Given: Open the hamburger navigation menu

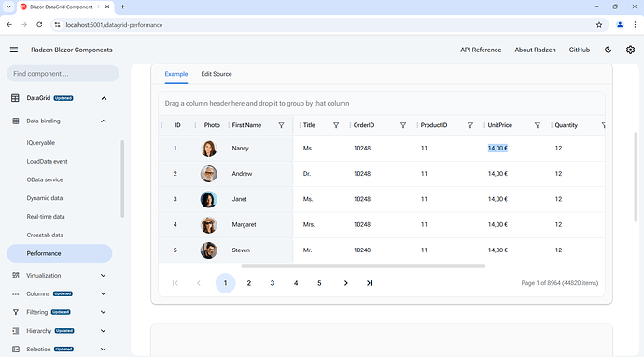Looking at the screenshot, I should (14, 50).
